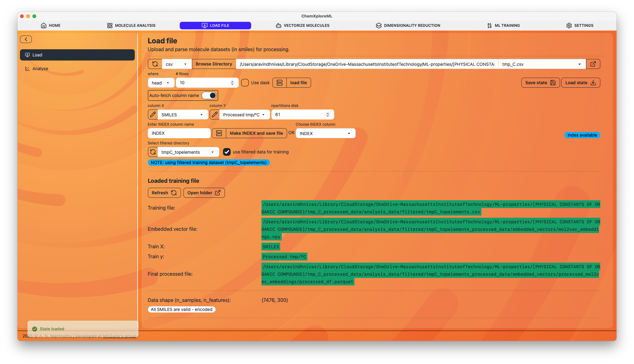
Task: Click the Open folder button
Action: 204,193
